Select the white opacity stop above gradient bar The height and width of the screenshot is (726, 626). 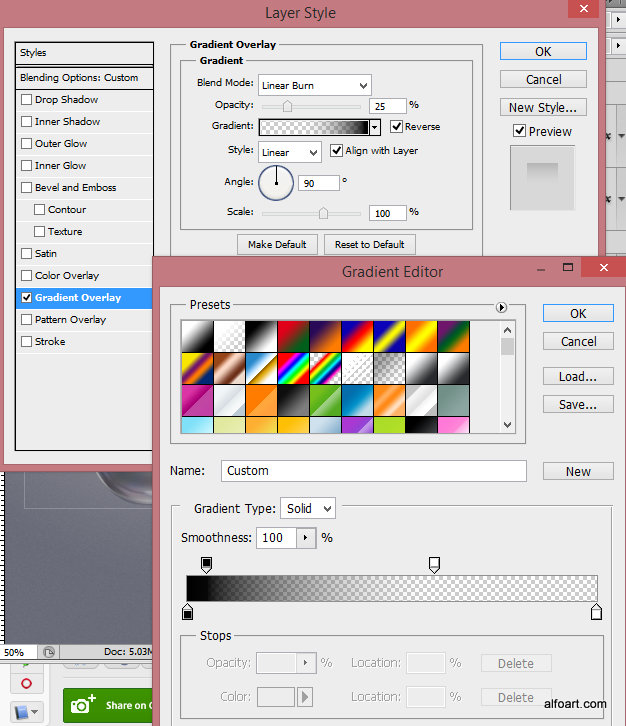pyautogui.click(x=434, y=565)
